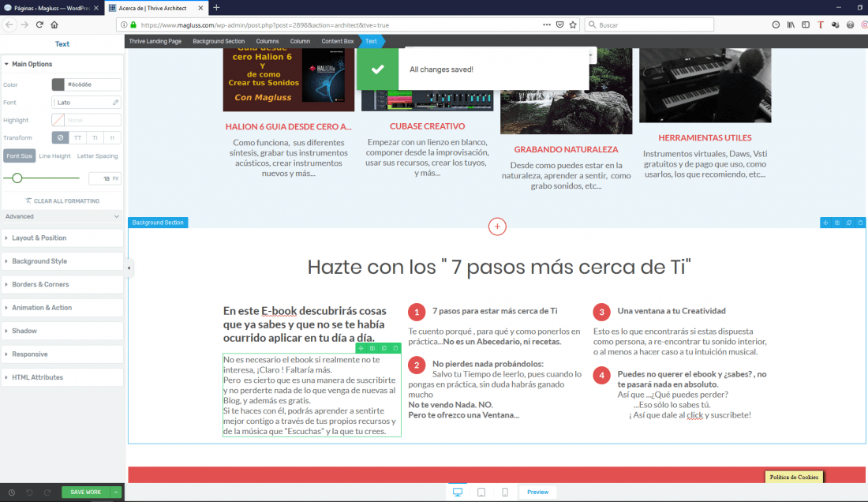Reload the page with the refresh icon
This screenshot has height=502, width=868.
(40, 25)
